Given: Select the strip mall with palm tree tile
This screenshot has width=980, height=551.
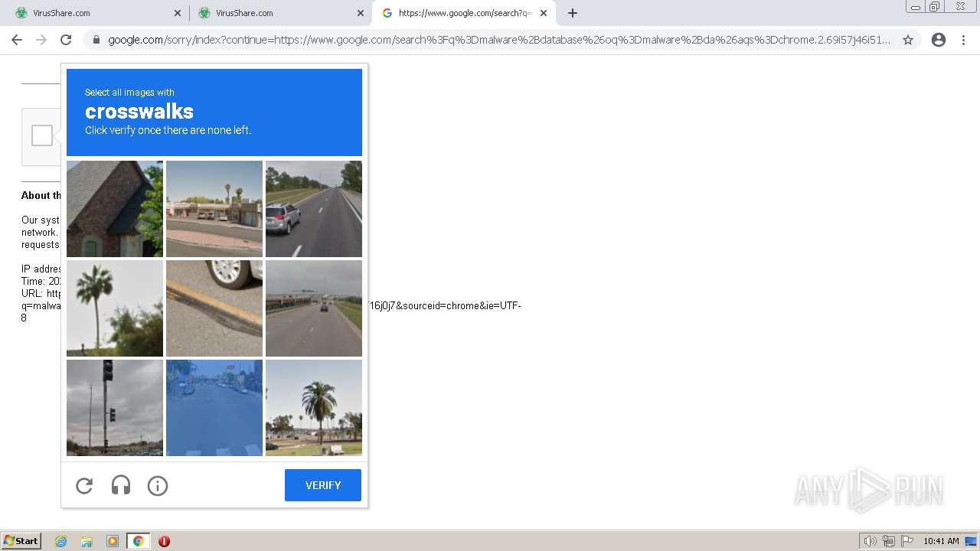Looking at the screenshot, I should [x=214, y=209].
